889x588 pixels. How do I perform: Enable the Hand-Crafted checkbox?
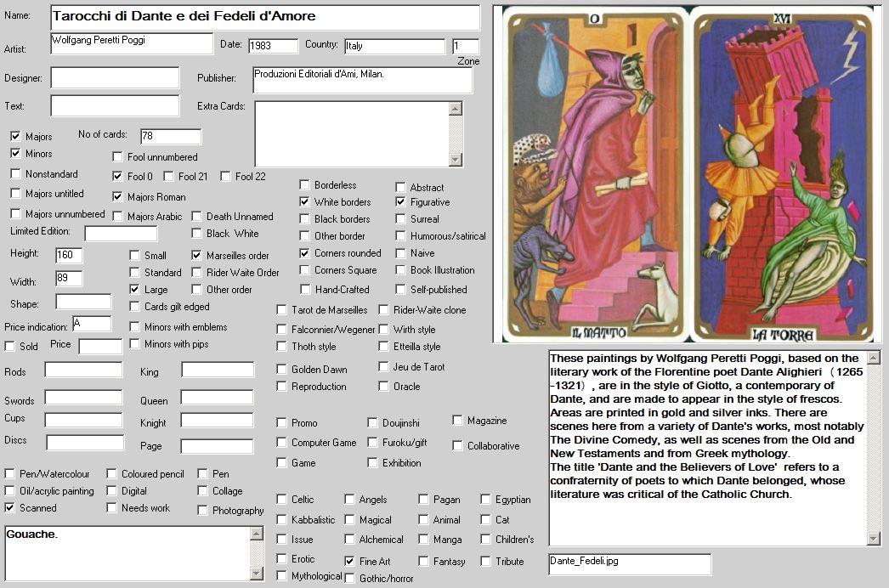[304, 289]
